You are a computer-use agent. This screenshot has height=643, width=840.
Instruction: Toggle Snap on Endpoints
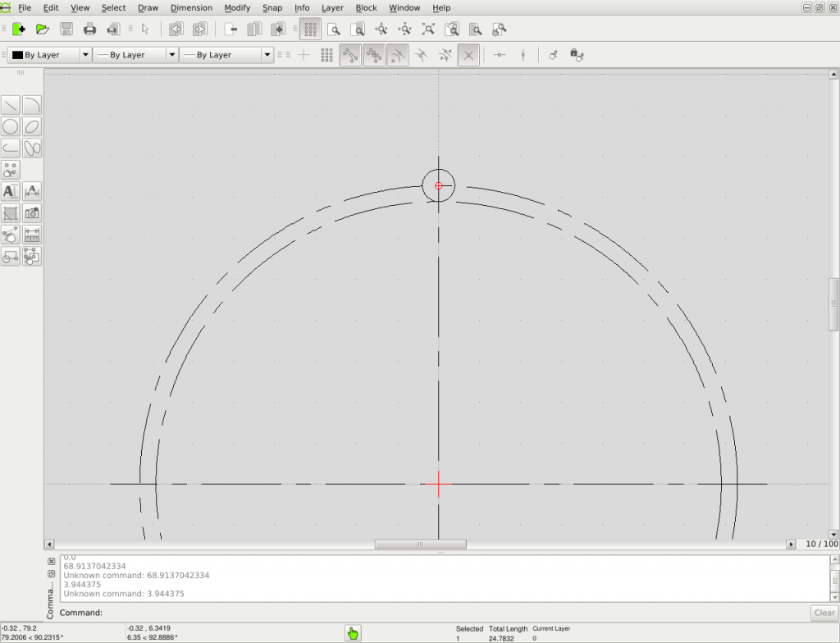click(x=350, y=55)
